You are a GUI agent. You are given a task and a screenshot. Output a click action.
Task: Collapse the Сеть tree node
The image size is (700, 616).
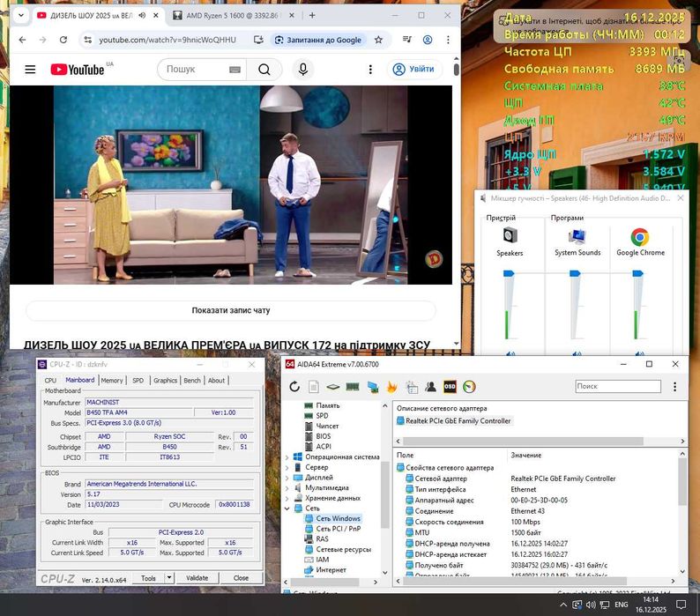(x=287, y=508)
